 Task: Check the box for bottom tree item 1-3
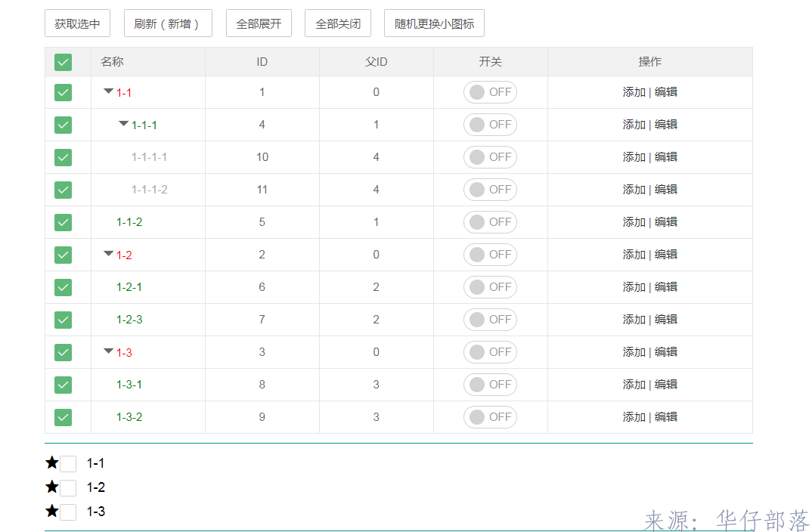click(x=68, y=512)
